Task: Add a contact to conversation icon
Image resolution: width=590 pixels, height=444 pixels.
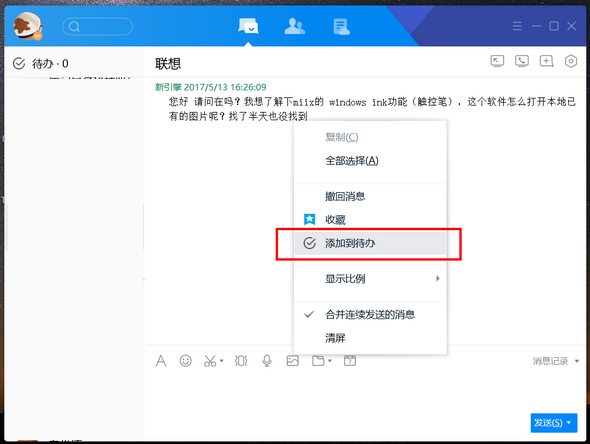Action: (546, 61)
